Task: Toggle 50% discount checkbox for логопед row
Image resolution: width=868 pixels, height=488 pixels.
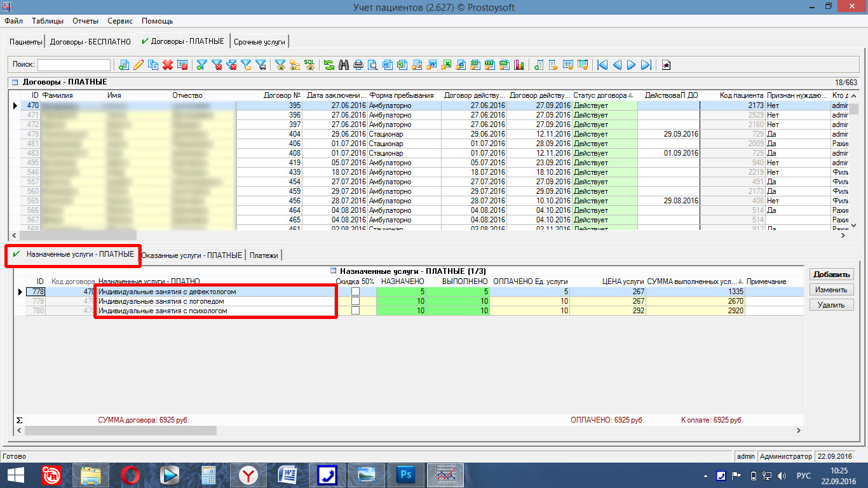Action: click(x=355, y=301)
